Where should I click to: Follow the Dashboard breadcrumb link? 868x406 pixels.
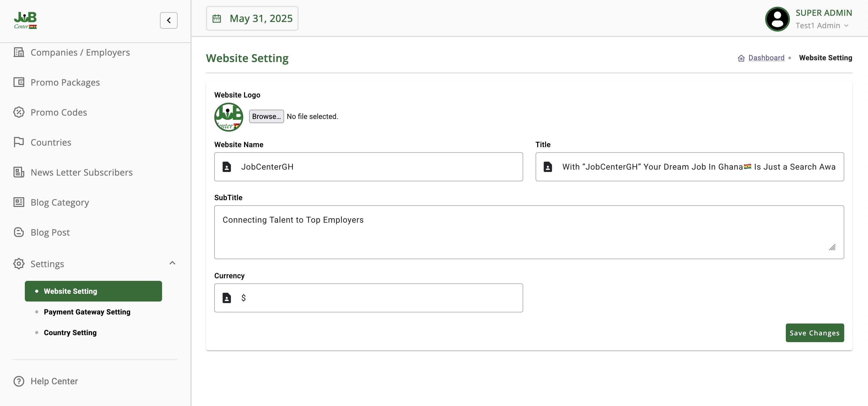[766, 58]
